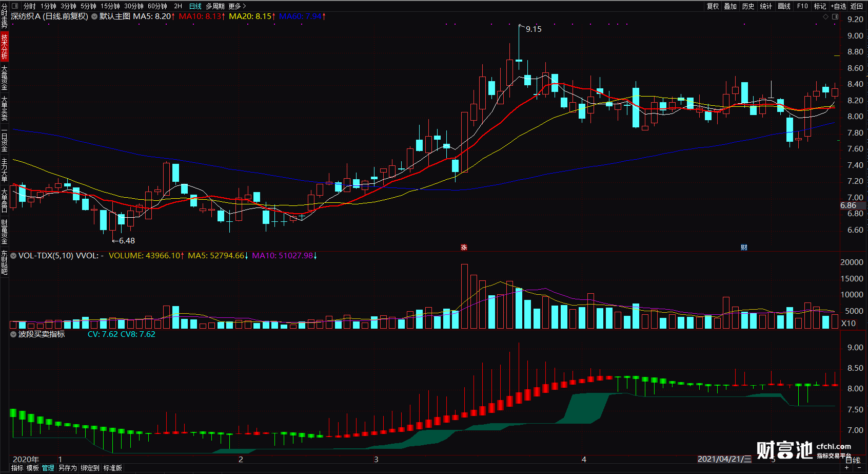This screenshot has width=868, height=474.
Task: Open the 默认主图 indicator dropdown circle
Action: click(94, 16)
